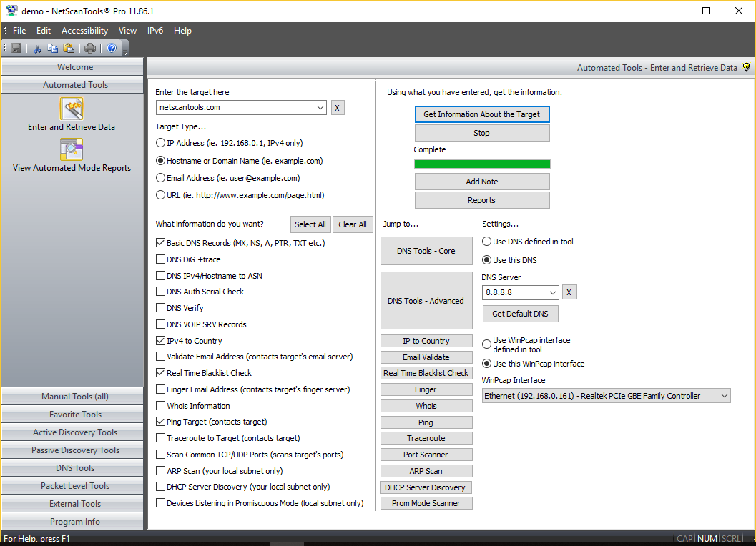This screenshot has height=546, width=756.
Task: Click the Paste clipboard toolbar icon
Action: [x=69, y=48]
